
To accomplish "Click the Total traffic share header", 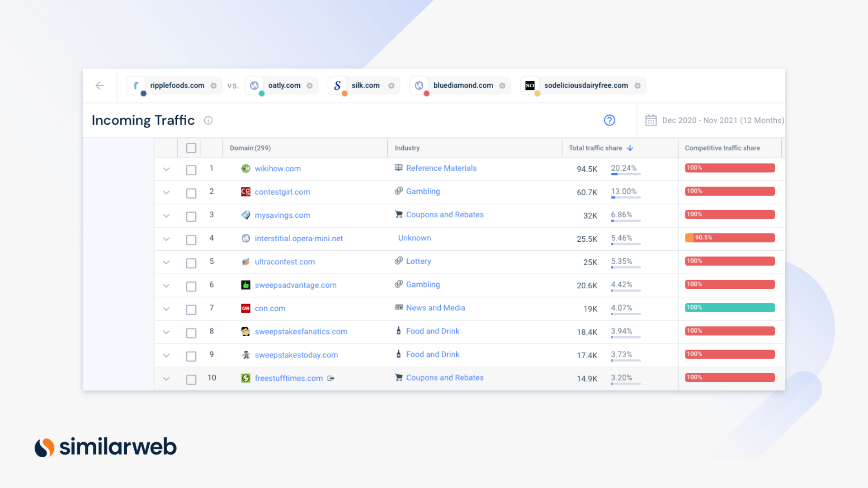I will pyautogui.click(x=595, y=148).
